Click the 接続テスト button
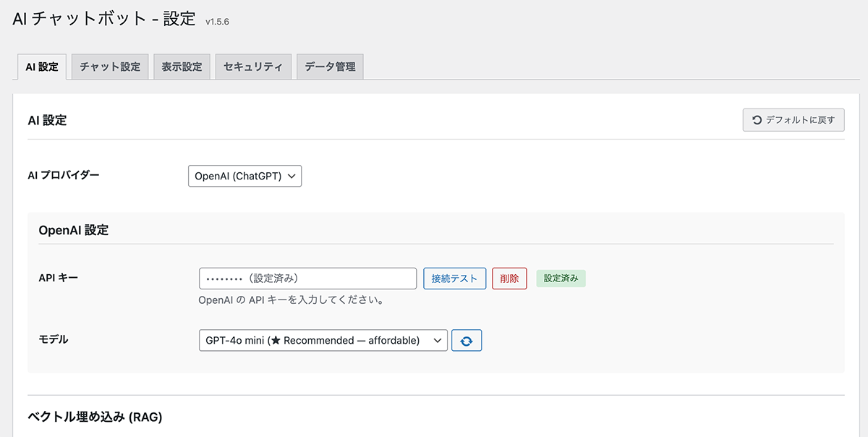The width and height of the screenshot is (868, 437). (456, 278)
